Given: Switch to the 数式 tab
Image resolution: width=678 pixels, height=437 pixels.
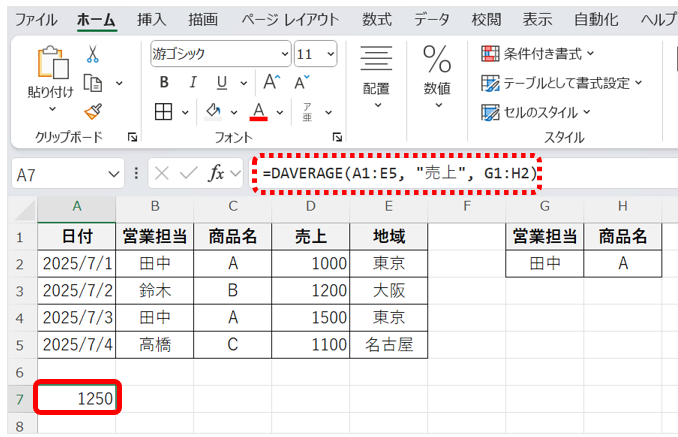Looking at the screenshot, I should click(377, 20).
